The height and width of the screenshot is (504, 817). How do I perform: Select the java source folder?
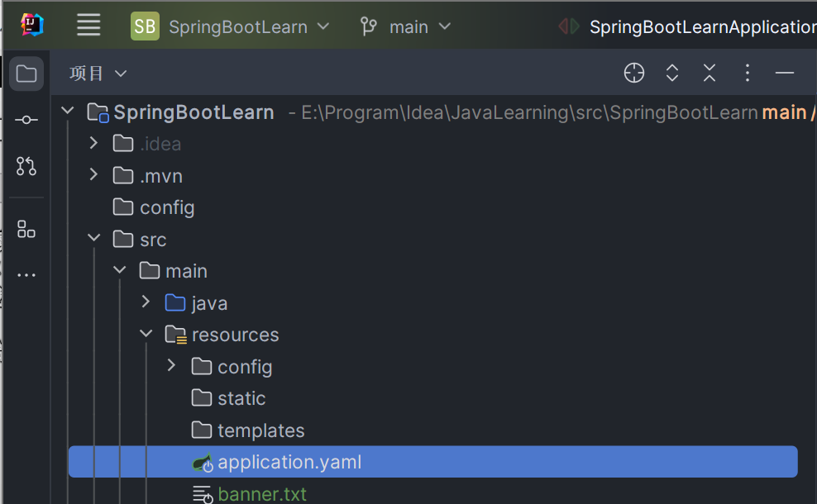209,303
